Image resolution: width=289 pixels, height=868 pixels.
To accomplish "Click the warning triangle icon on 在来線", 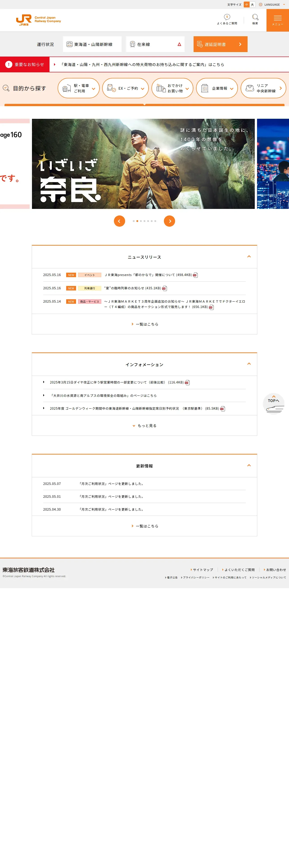I will [179, 44].
